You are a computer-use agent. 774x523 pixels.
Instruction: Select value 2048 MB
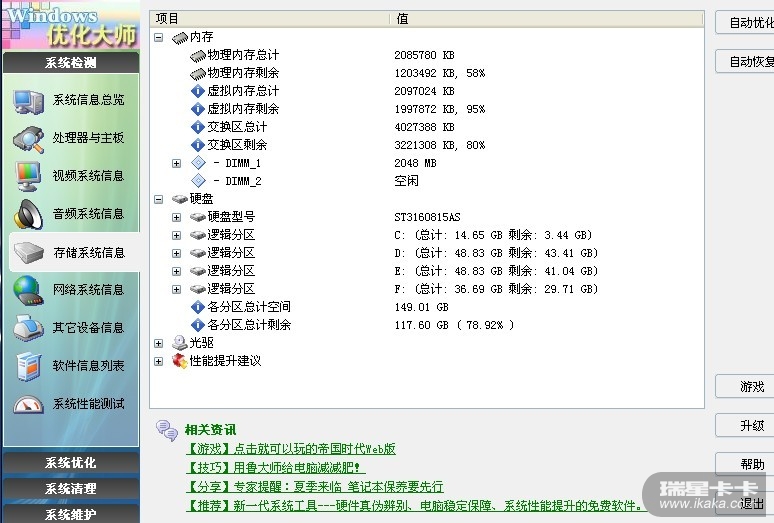[x=415, y=163]
